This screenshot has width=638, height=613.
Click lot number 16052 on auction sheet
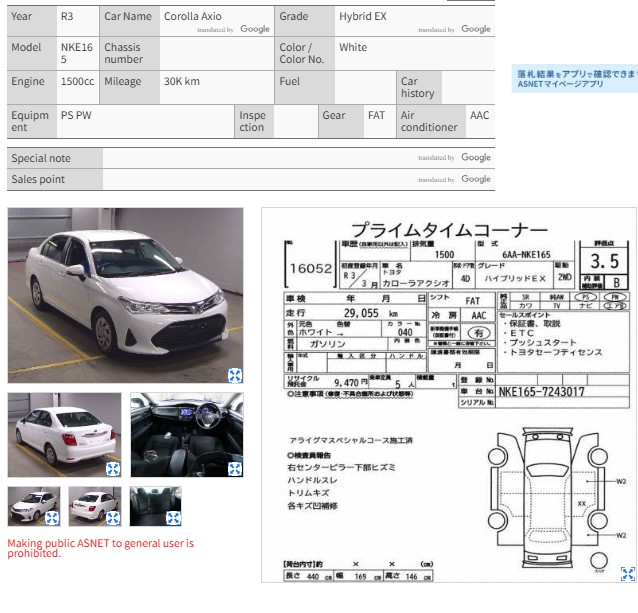pyautogui.click(x=311, y=268)
